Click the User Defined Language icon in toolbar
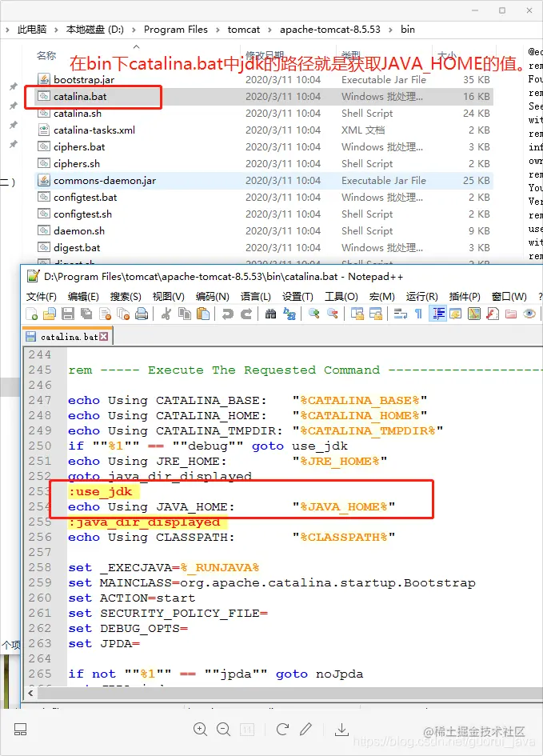This screenshot has height=756, width=543. coord(455,314)
